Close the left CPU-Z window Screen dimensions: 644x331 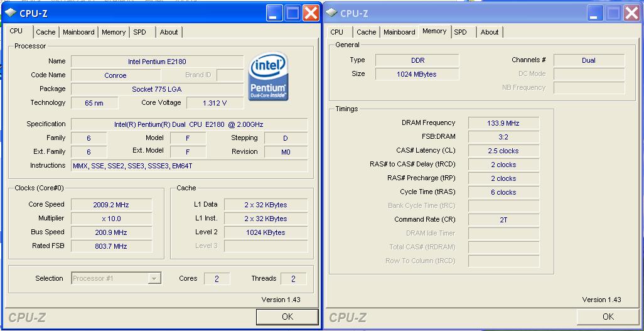(x=311, y=13)
